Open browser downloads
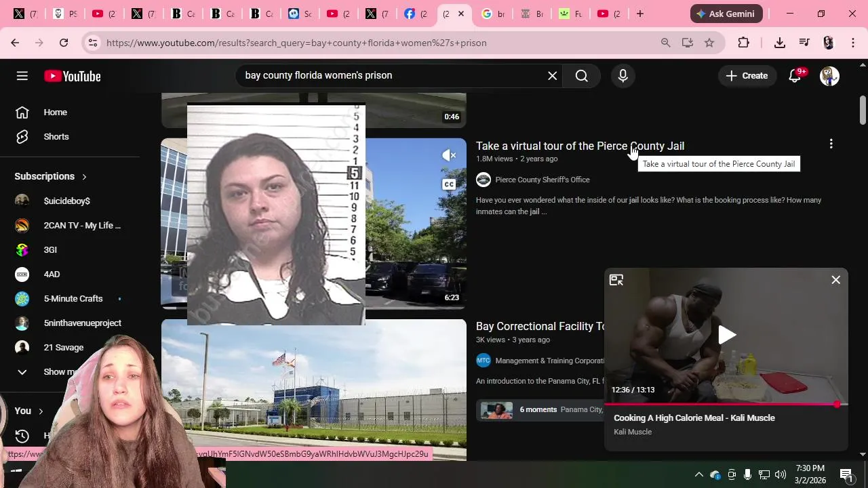Screen dimensions: 868x488 click(x=780, y=43)
